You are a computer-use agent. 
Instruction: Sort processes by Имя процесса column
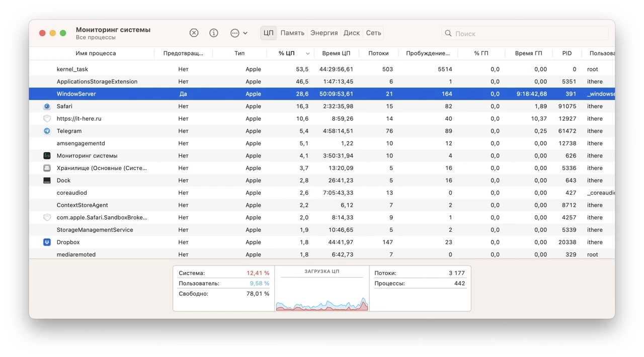coord(95,53)
